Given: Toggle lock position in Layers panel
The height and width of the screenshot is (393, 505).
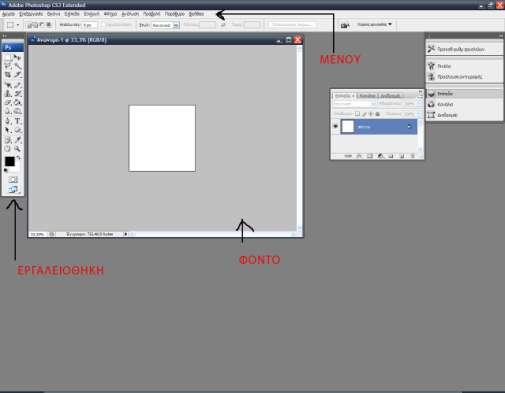Looking at the screenshot, I should click(371, 114).
